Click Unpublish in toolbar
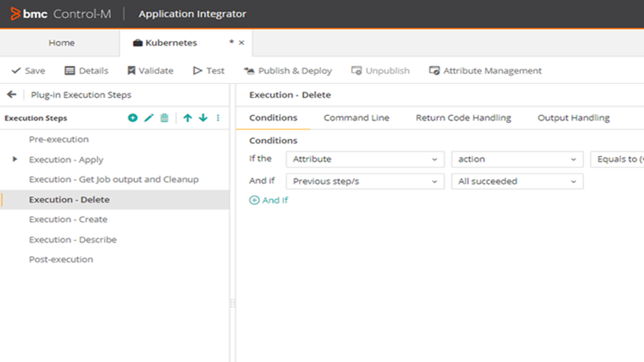644x362 pixels. (380, 70)
